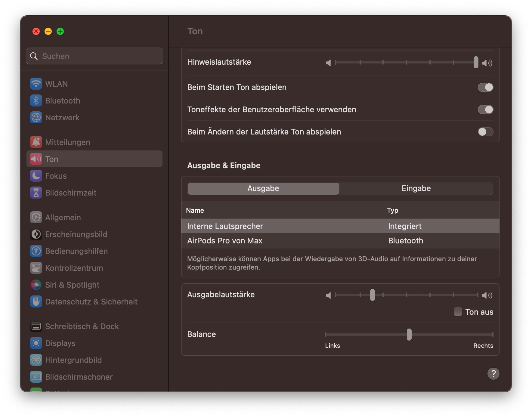The image size is (532, 417).
Task: Open Datenschutz & Sicherheit settings
Action: 91,302
